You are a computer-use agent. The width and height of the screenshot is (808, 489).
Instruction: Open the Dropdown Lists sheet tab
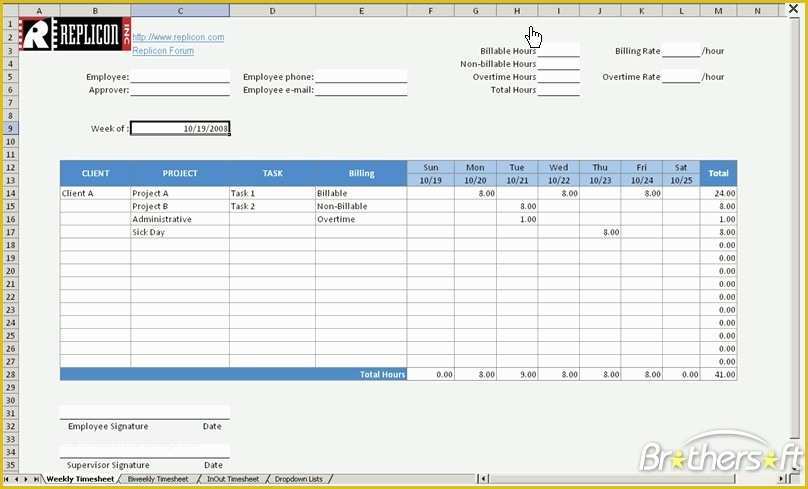point(298,479)
